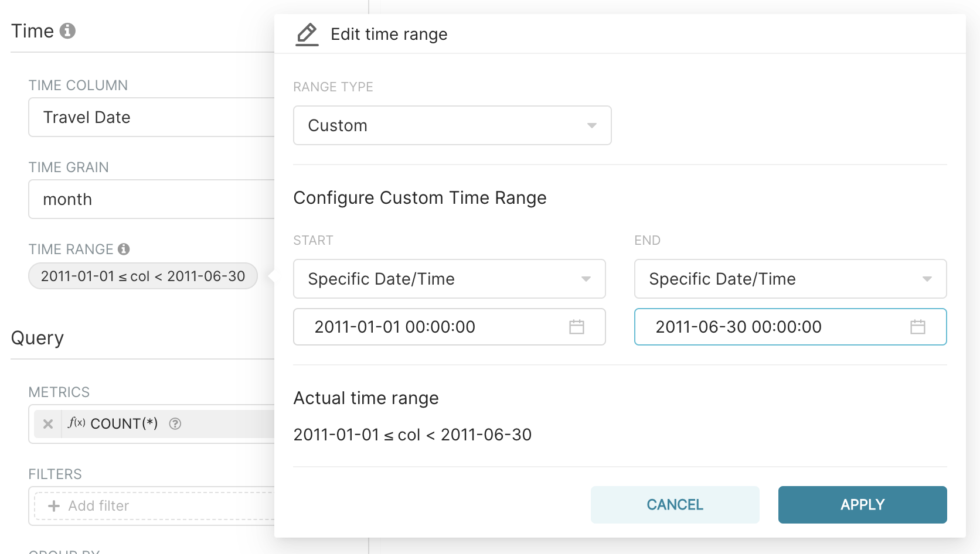Image resolution: width=980 pixels, height=554 pixels.
Task: Remove the COUNT(*) metric with X icon
Action: point(48,424)
